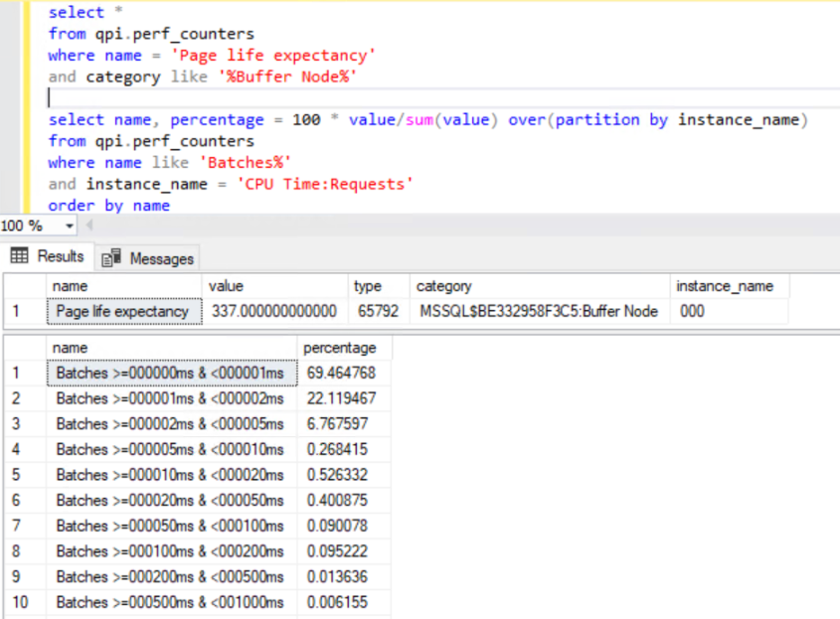Screen dimensions: 840x619
Task: Click the instance_name cell 000
Action: click(x=729, y=311)
